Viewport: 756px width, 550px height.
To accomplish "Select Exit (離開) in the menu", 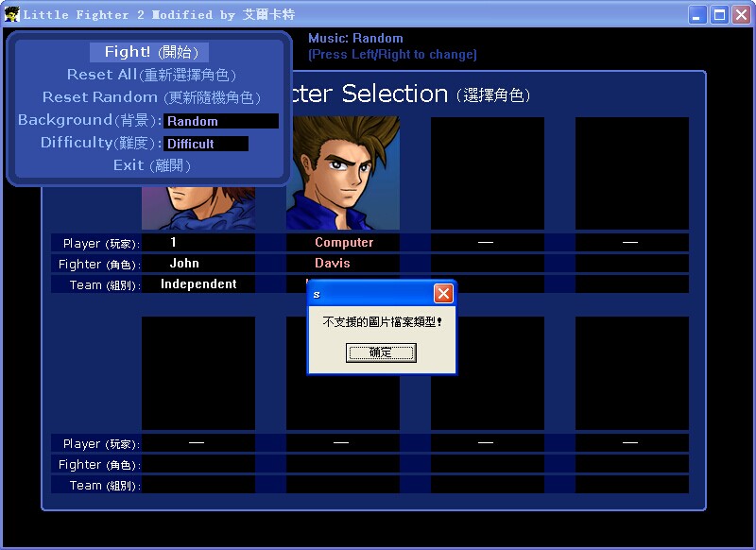I will click(152, 165).
